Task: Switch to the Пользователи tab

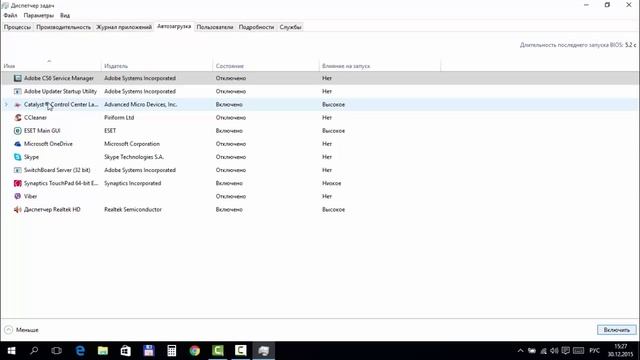Action: click(215, 27)
